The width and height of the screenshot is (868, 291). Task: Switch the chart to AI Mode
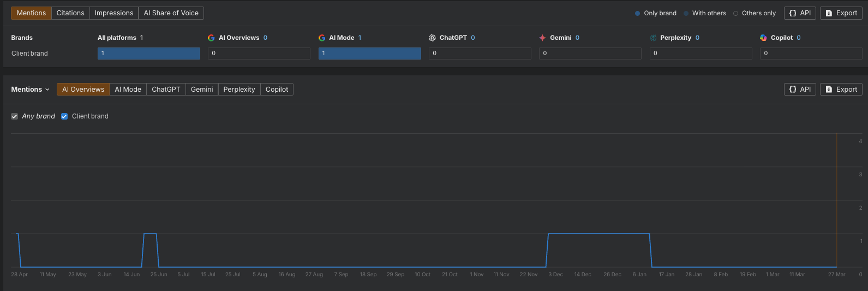128,89
